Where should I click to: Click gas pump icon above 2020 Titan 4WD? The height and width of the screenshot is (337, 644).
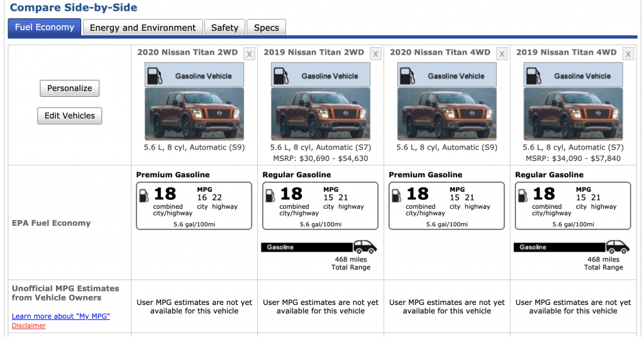pos(408,76)
